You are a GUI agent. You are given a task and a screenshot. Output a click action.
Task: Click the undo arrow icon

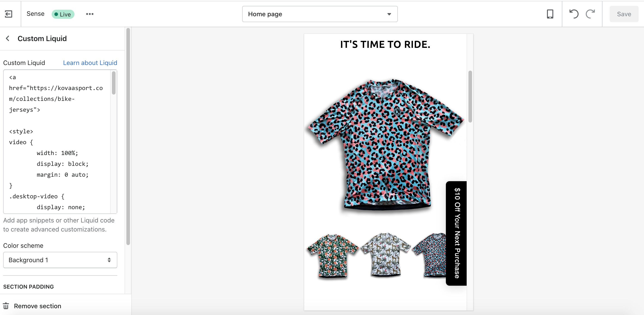574,14
